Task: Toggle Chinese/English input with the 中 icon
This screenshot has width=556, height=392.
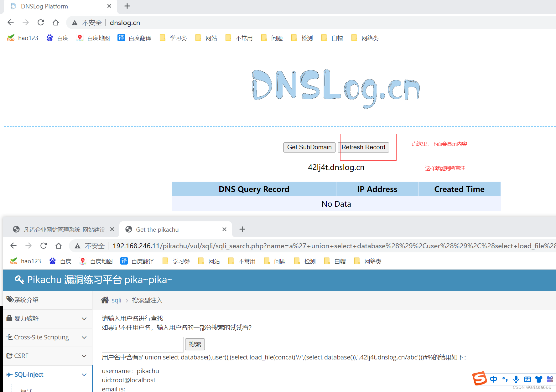Action: [x=493, y=379]
